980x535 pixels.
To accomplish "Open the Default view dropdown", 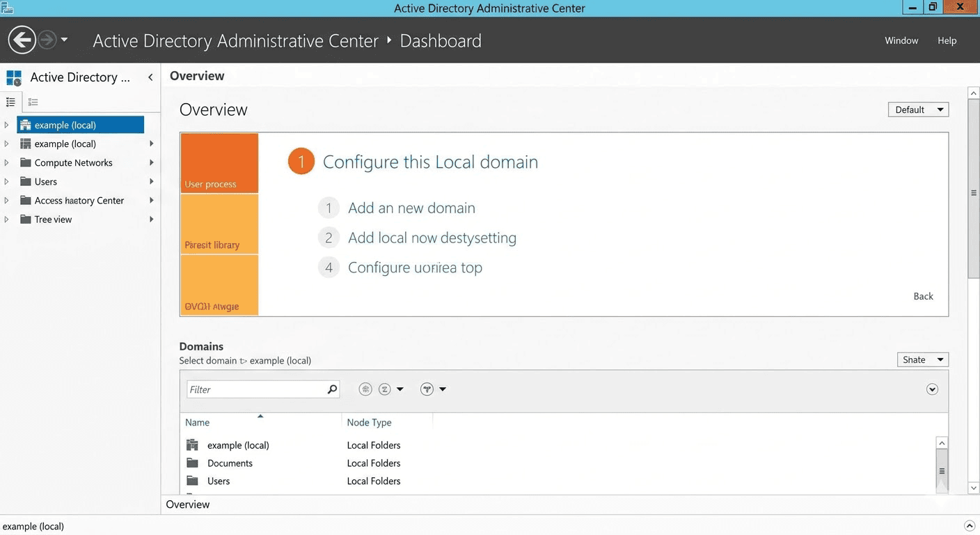I will (918, 109).
